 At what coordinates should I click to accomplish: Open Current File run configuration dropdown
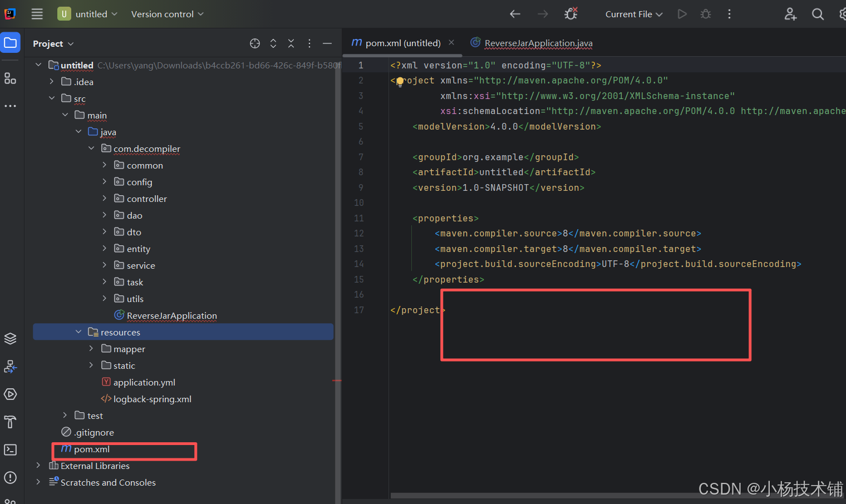pos(634,14)
